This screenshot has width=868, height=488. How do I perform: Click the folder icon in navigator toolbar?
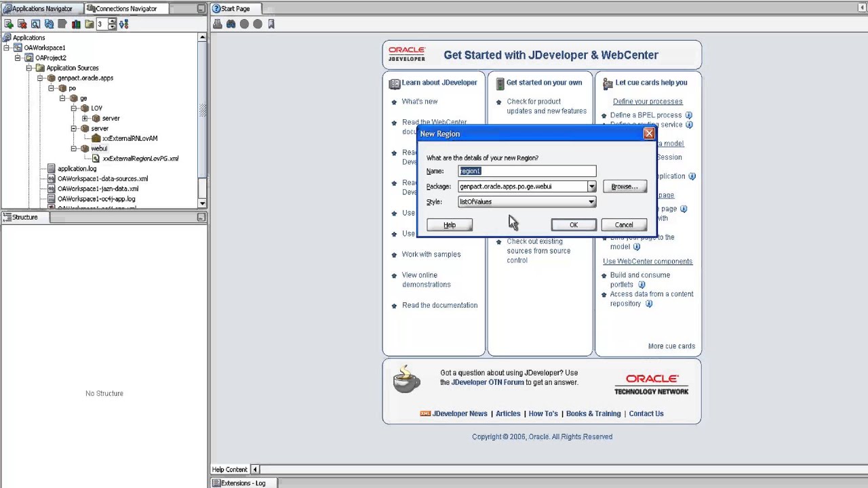89,24
